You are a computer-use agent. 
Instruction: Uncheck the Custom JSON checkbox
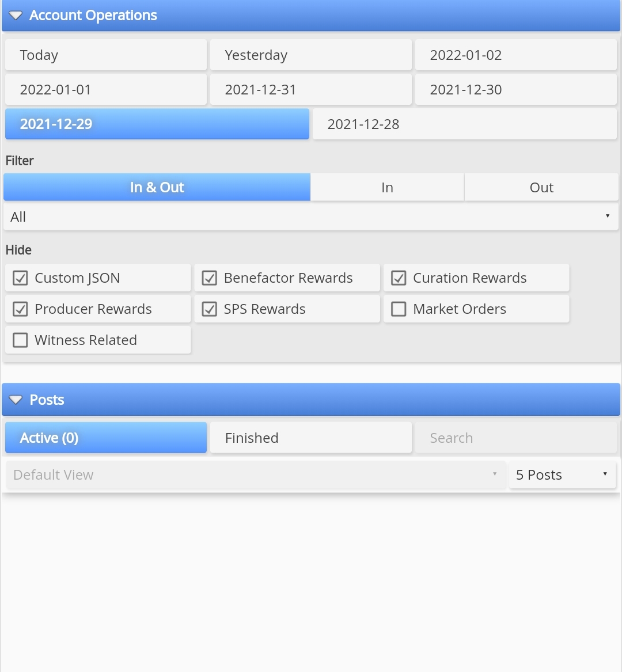(20, 278)
